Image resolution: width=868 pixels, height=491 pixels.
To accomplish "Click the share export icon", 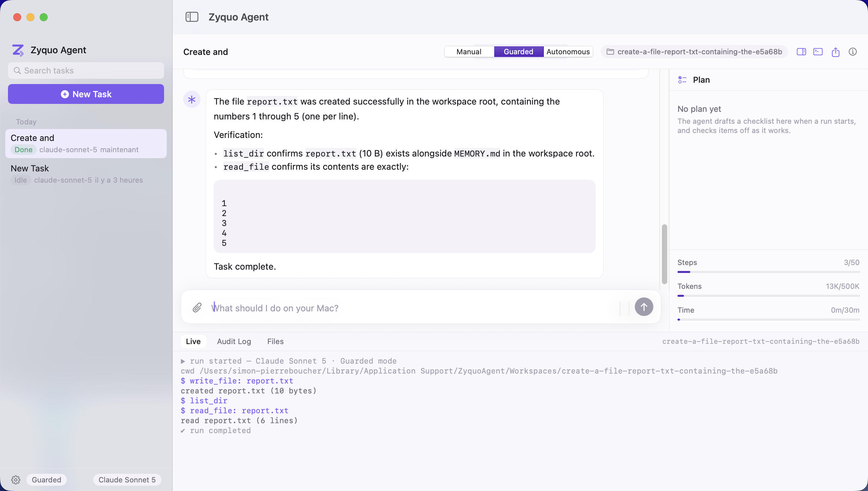I will tap(836, 52).
